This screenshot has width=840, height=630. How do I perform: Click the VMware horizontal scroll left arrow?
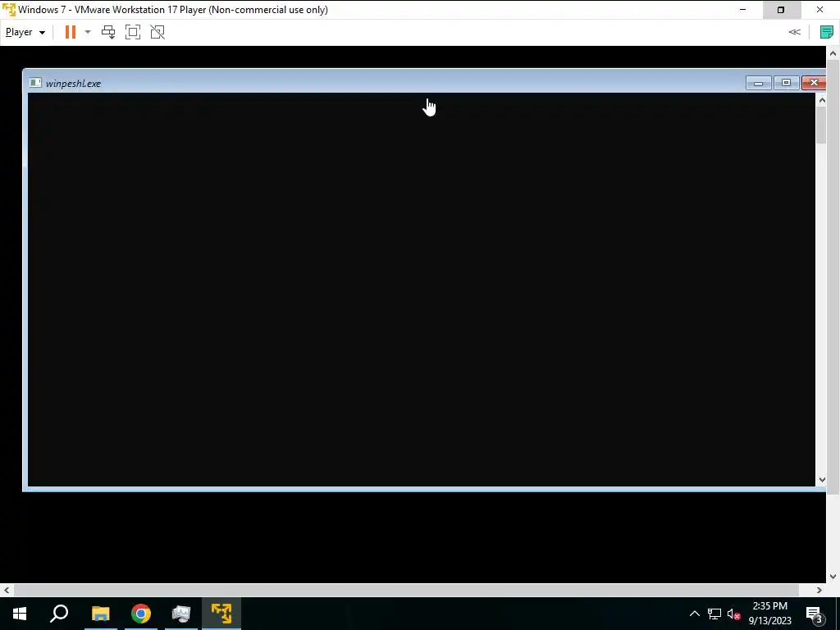tap(7, 591)
